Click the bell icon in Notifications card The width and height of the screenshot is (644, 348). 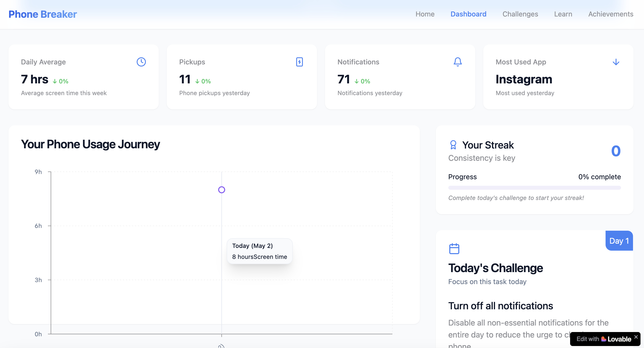coord(458,62)
